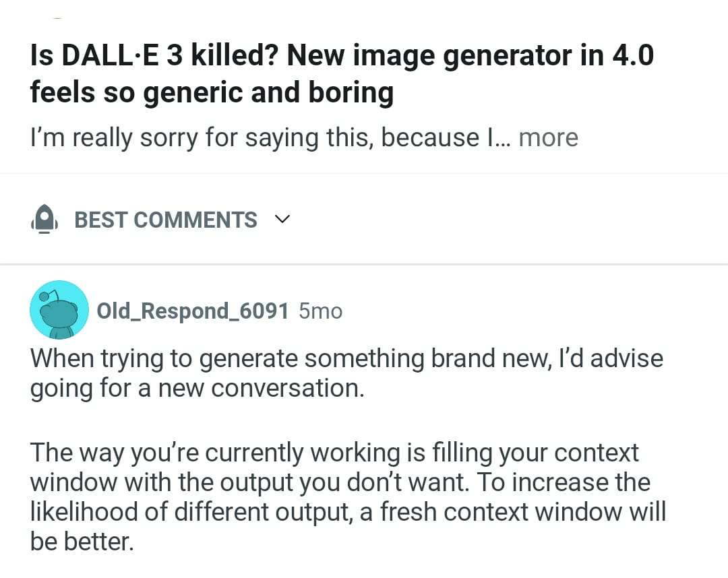Expand the post body with "more"
728x578 pixels.
coord(548,137)
